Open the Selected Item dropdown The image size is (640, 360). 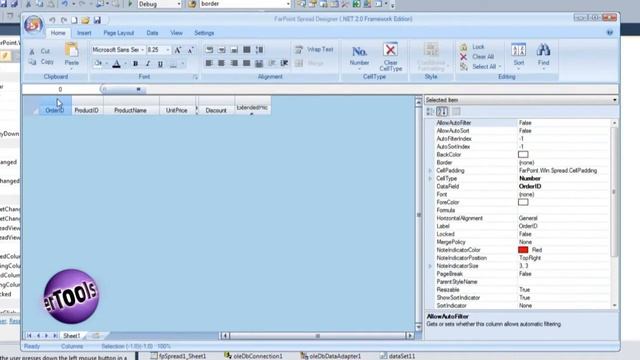click(614, 100)
